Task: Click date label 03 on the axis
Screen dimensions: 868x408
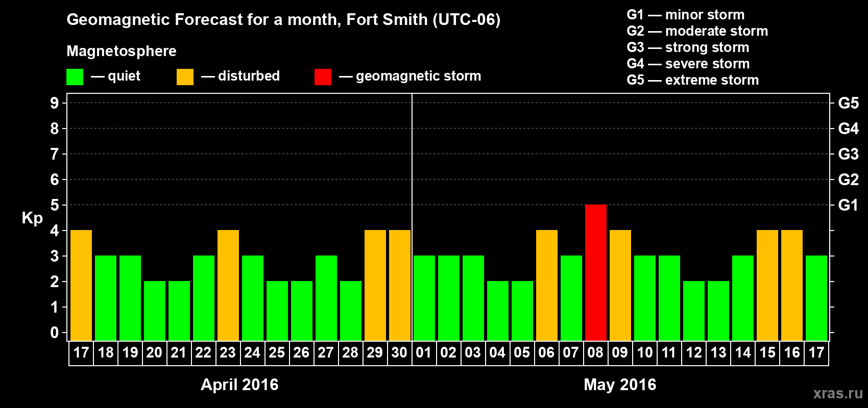Action: click(473, 353)
